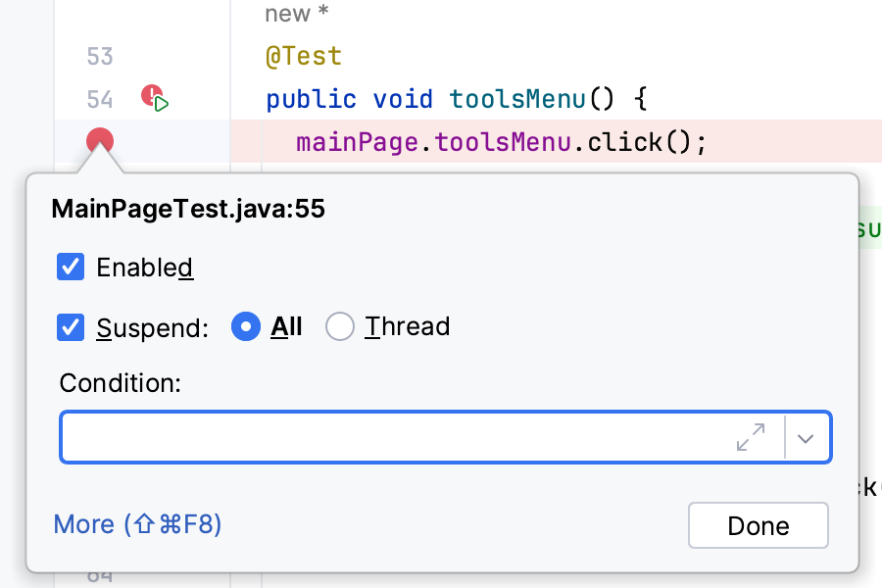
Task: Focus the Condition text field
Action: click(392, 437)
